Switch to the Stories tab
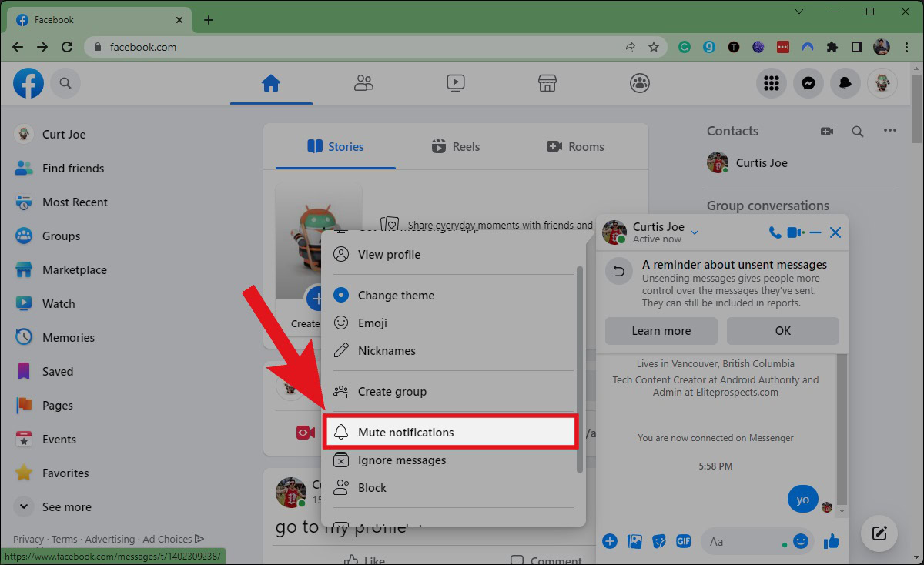This screenshot has height=565, width=924. [335, 147]
